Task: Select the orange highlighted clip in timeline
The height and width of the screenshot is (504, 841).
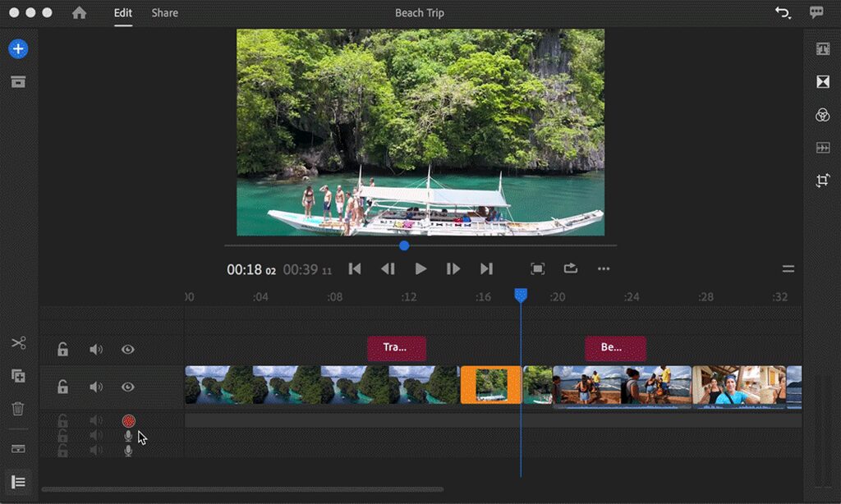Action: (490, 385)
